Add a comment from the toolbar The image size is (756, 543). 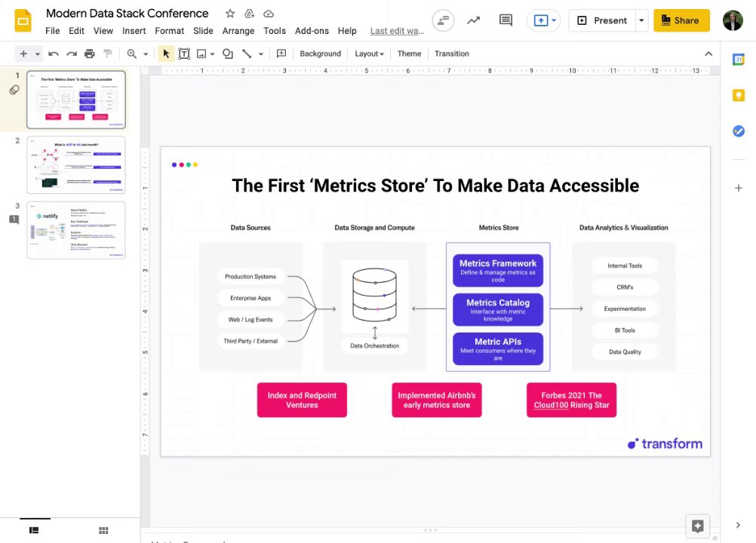[281, 54]
